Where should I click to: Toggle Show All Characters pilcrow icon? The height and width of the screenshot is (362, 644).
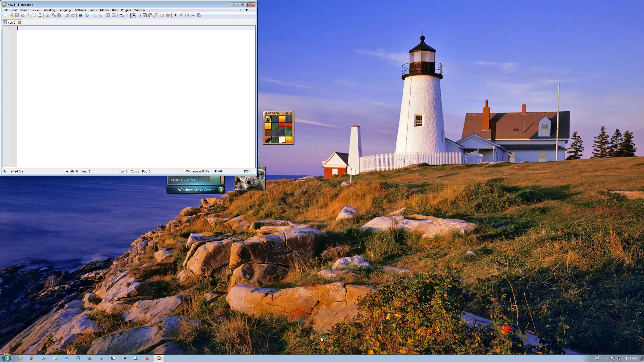(x=127, y=15)
